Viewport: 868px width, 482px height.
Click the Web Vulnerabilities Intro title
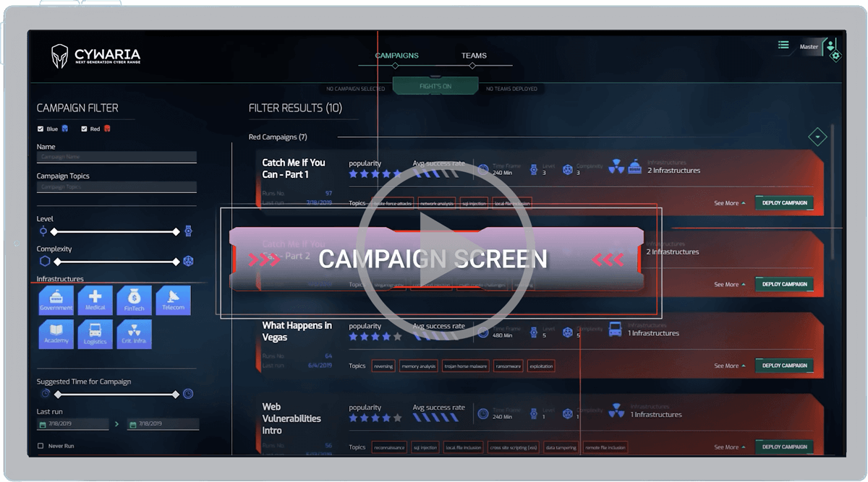click(292, 418)
